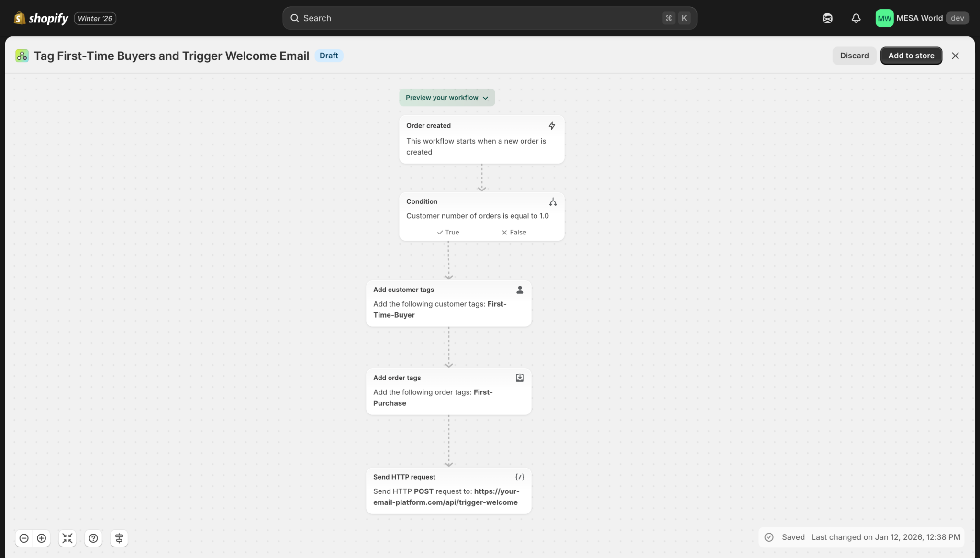Click the lightning trigger icon on Order created
Screen dimensions: 980x558
(x=552, y=125)
